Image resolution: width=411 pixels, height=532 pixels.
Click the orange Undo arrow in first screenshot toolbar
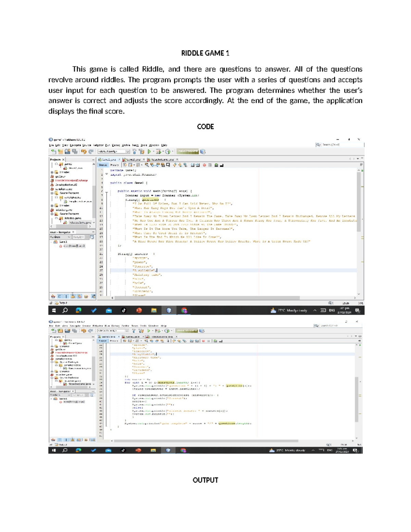[84, 151]
